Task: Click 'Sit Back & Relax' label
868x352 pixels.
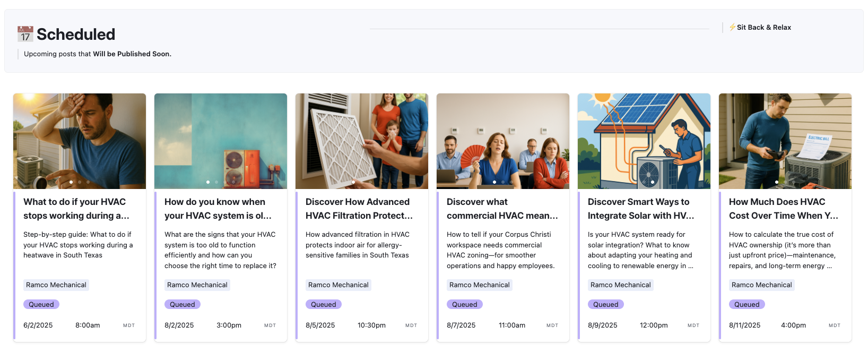Action: 764,28
